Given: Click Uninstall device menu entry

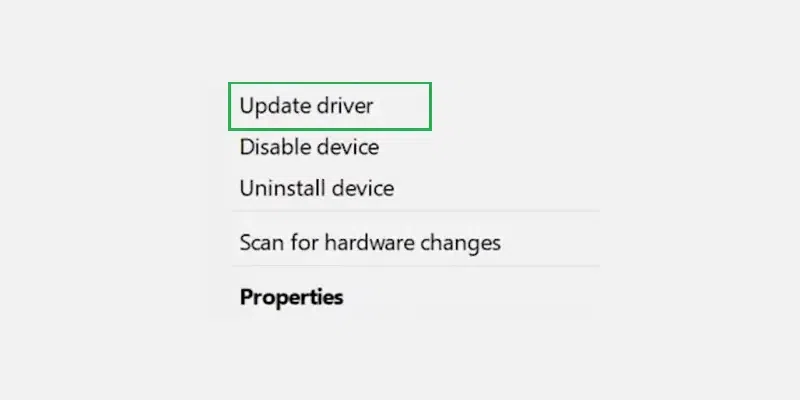Looking at the screenshot, I should 317,188.
